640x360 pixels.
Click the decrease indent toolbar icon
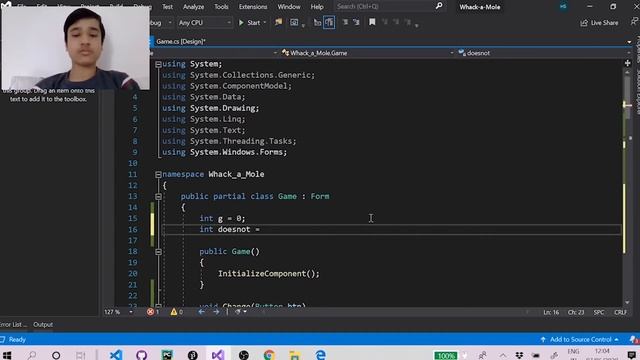(345, 22)
